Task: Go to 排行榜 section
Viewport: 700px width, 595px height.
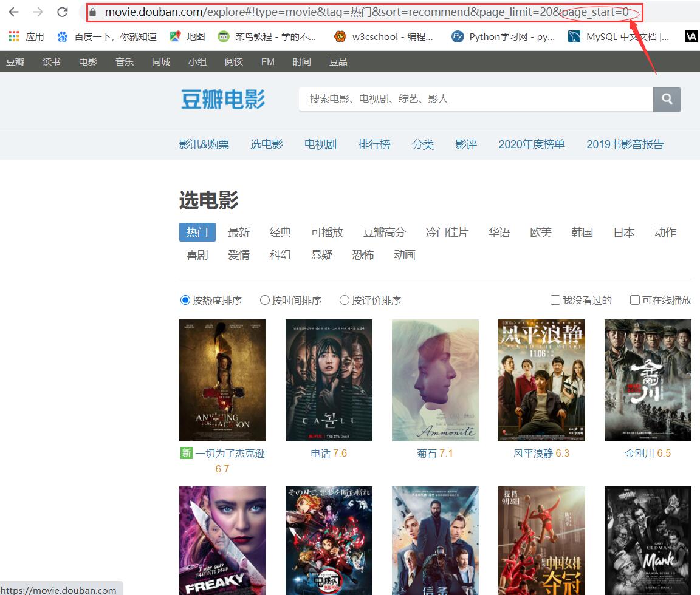Action: (374, 144)
